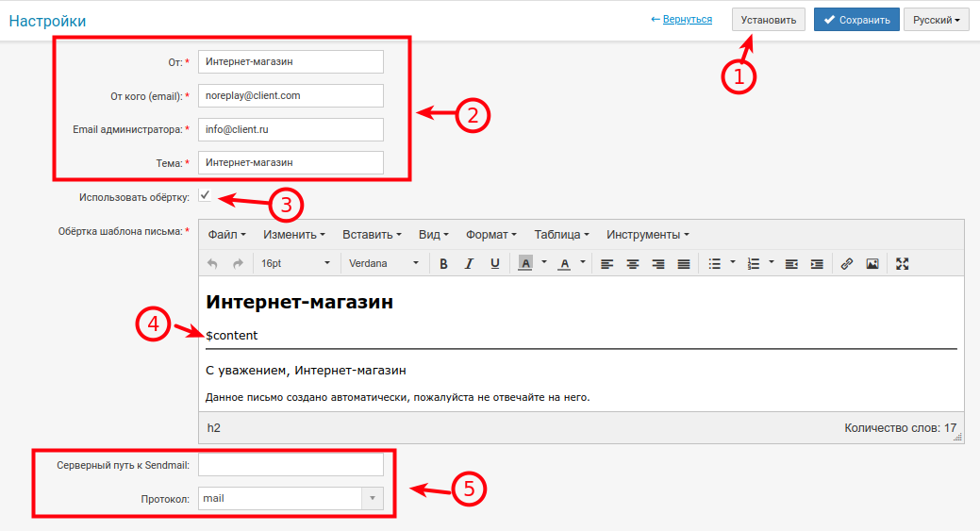The height and width of the screenshot is (531, 980).
Task: Toggle bold formatting
Action: (443, 264)
